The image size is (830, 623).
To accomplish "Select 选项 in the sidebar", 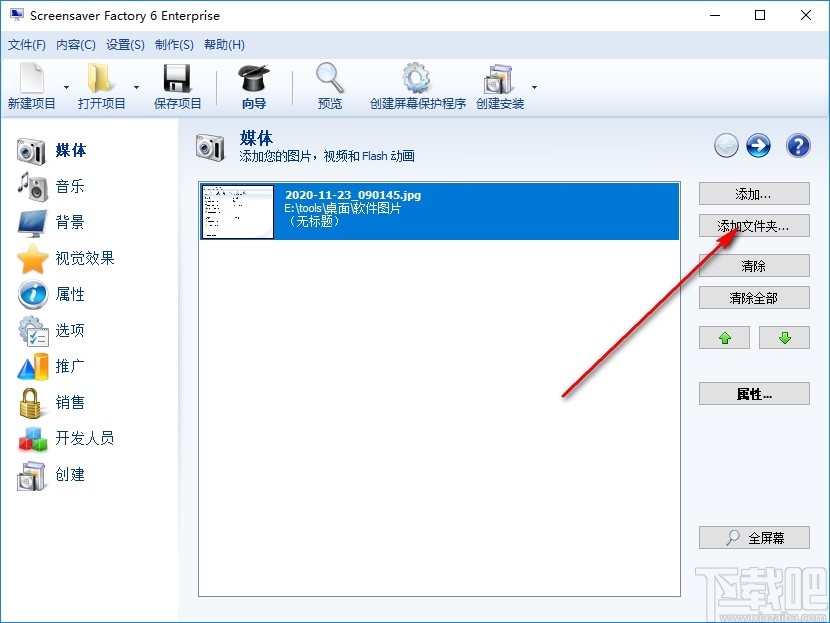I will (x=51, y=330).
